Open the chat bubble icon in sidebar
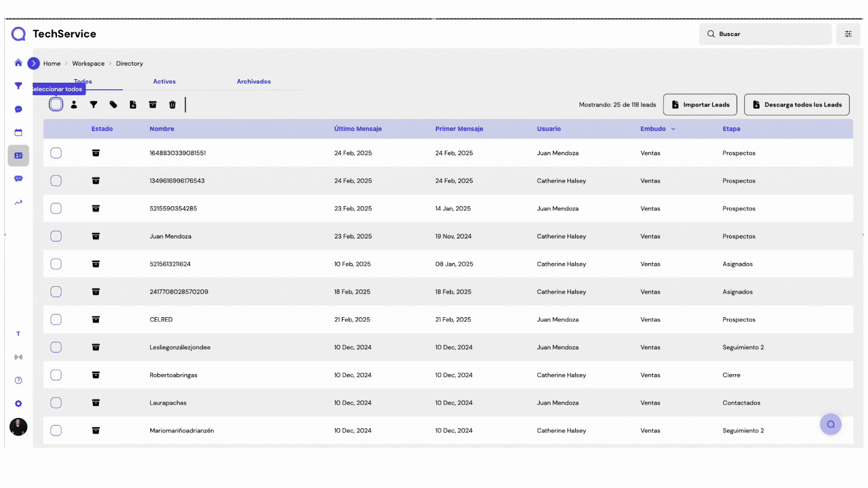This screenshot has width=868, height=488. [x=18, y=109]
